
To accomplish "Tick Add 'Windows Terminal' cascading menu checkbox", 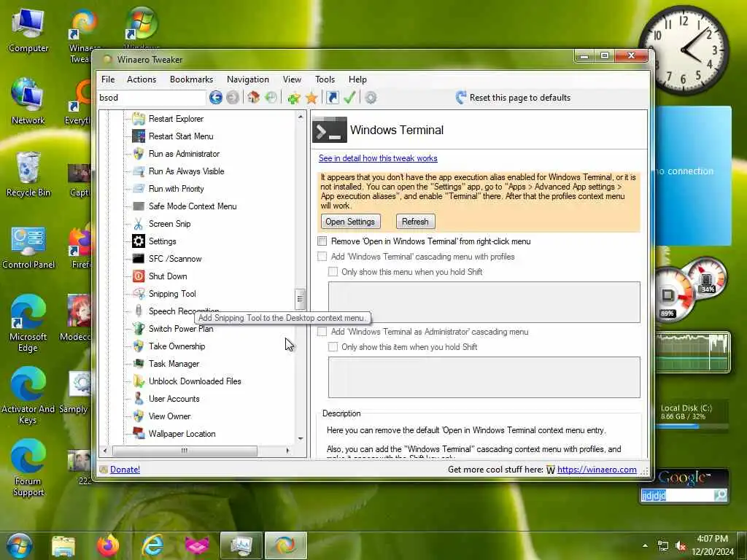I will coord(322,257).
